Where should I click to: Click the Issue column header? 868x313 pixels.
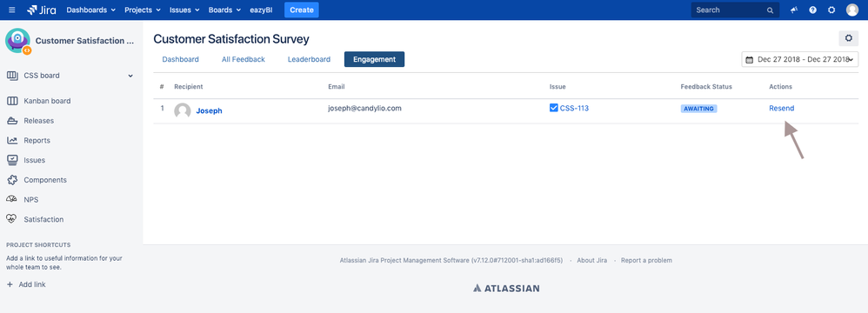pyautogui.click(x=558, y=87)
